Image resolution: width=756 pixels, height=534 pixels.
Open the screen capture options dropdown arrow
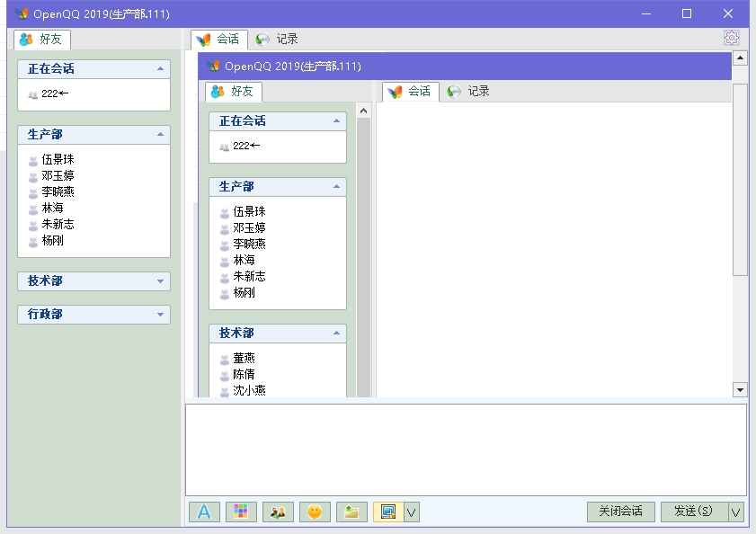coord(412,512)
